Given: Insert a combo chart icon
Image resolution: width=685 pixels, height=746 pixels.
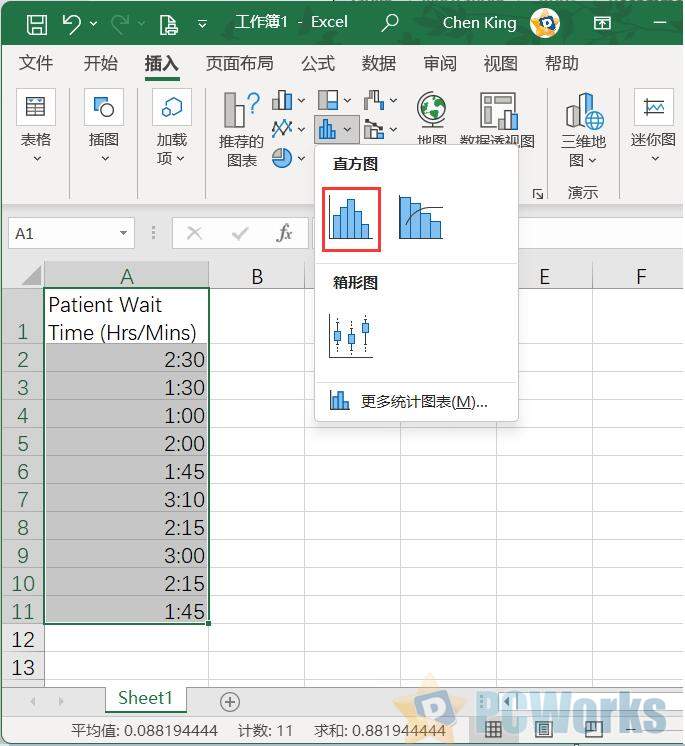Looking at the screenshot, I should 374,129.
